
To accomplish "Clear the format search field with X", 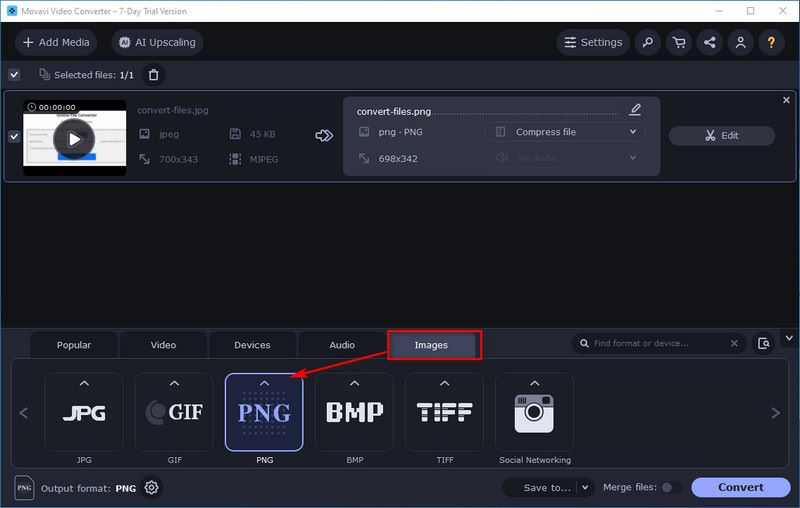I will 734,343.
